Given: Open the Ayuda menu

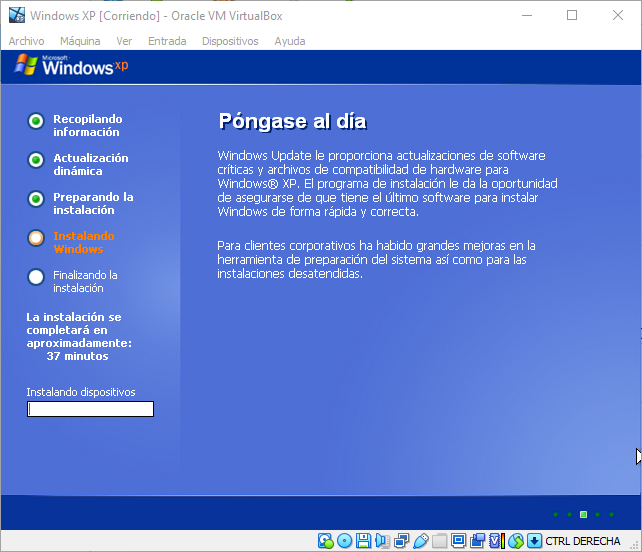Looking at the screenshot, I should pyautogui.click(x=290, y=41).
